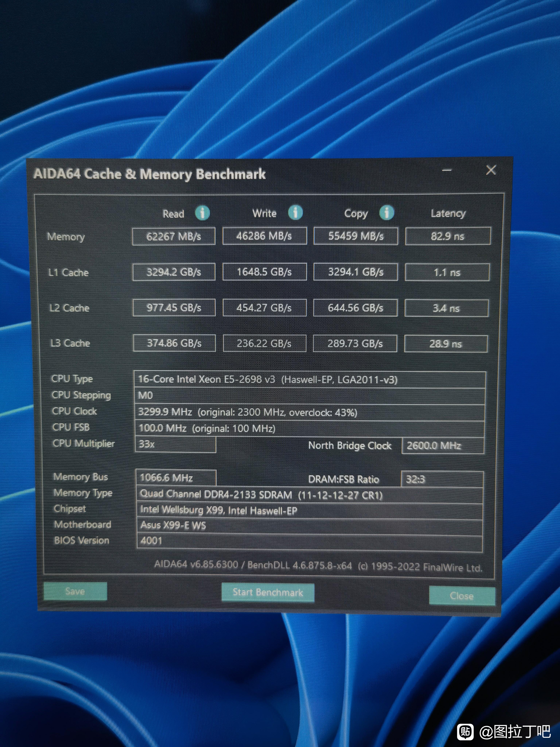Viewport: 560px width, 747px height.
Task: Click the Read column header
Action: pos(174,214)
